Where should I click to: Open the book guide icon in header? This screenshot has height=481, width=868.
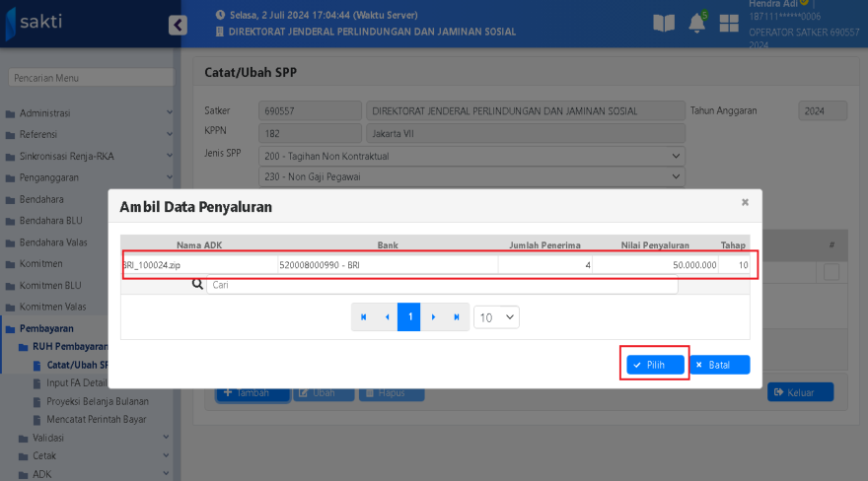[x=665, y=24]
